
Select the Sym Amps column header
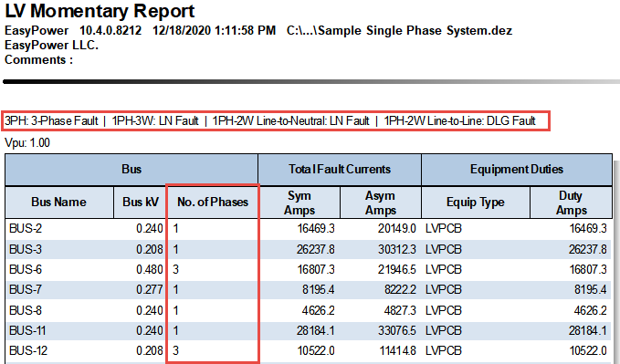click(x=299, y=203)
